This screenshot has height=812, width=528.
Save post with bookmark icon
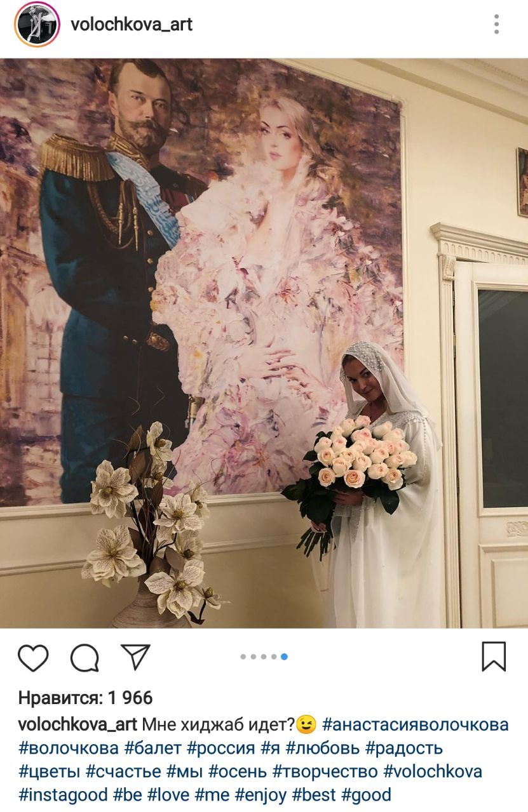tap(494, 656)
